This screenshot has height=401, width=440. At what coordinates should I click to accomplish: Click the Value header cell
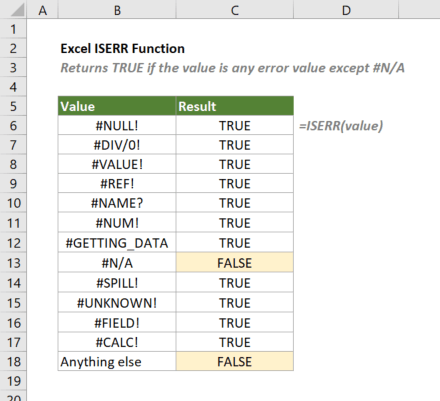click(x=117, y=106)
